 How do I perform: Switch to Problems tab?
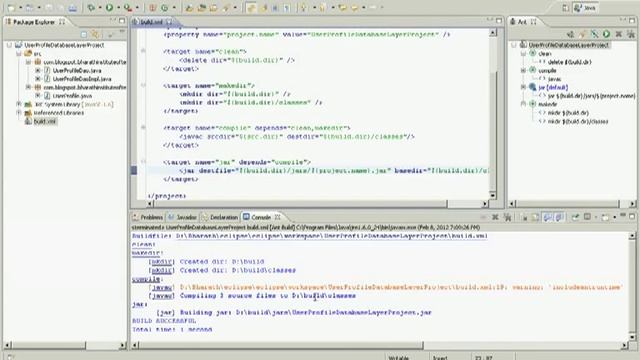coord(148,217)
